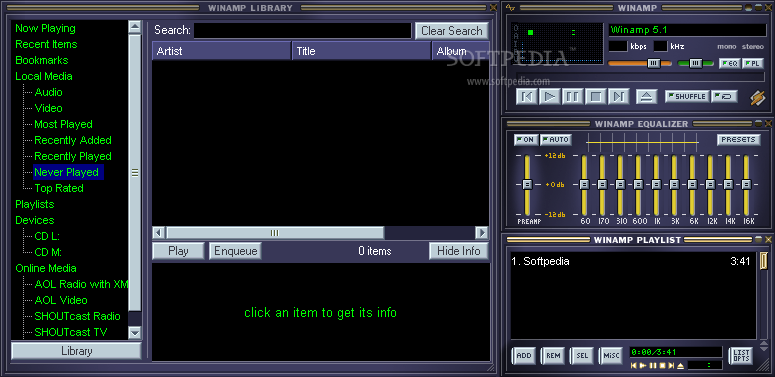Click the Hide Info button
The image size is (775, 377).
click(459, 251)
